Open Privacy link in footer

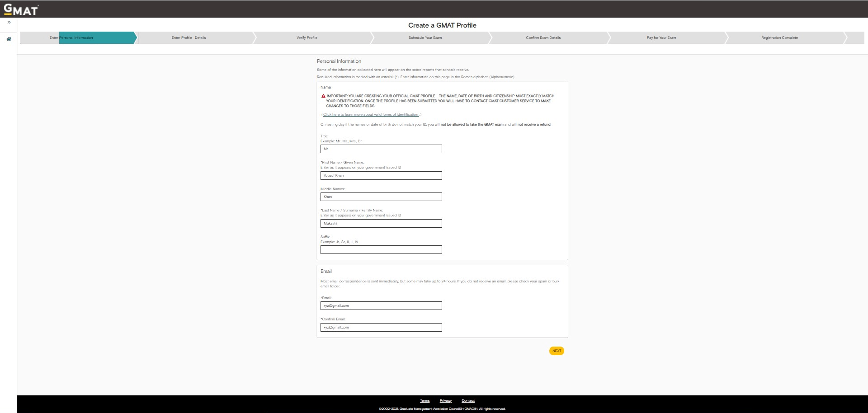[x=445, y=400]
